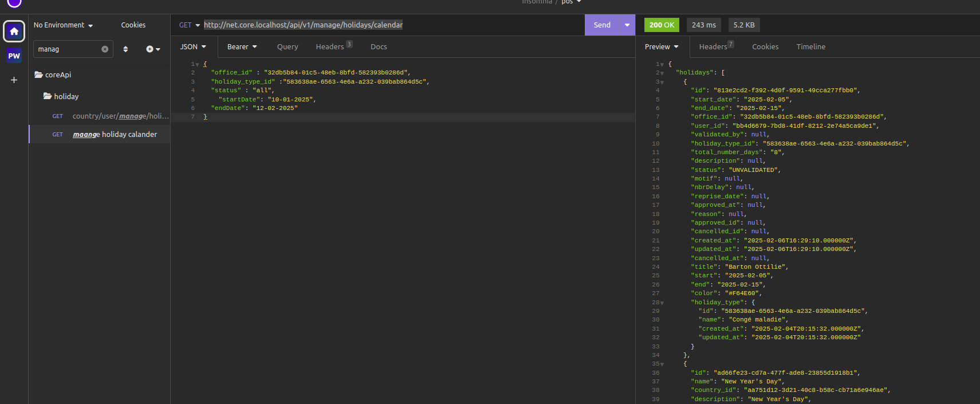Open the Docs tab
Image resolution: width=980 pixels, height=404 pixels.
(379, 47)
